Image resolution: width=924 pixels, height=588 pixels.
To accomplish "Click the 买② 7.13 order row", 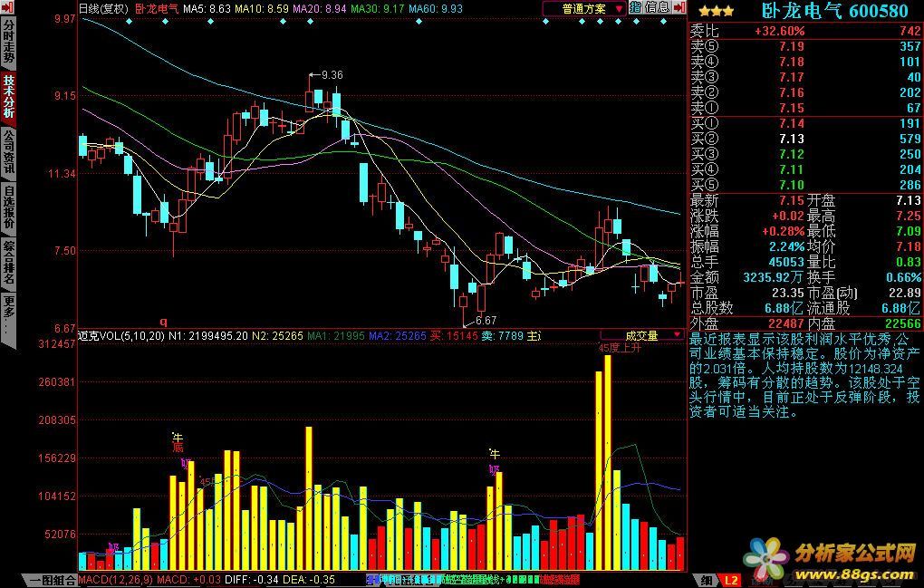I will pos(805,139).
